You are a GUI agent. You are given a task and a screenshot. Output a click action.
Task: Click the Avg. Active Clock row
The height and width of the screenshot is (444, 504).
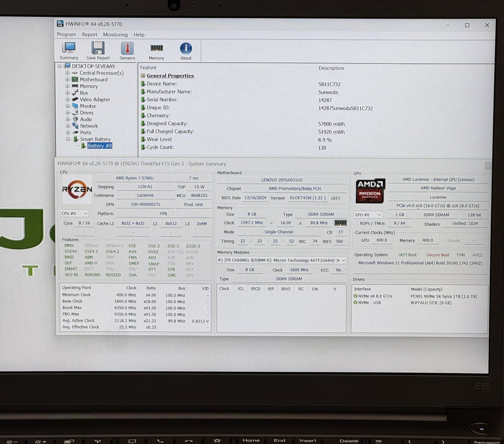point(136,321)
